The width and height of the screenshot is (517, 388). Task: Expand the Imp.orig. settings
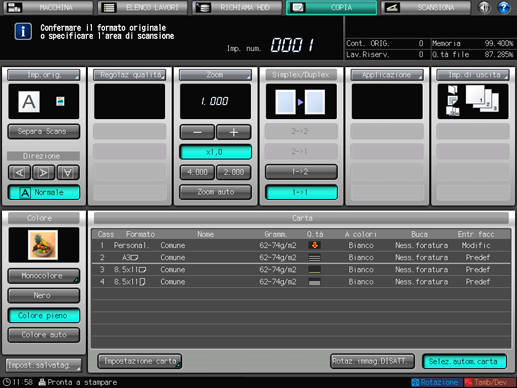pos(44,75)
